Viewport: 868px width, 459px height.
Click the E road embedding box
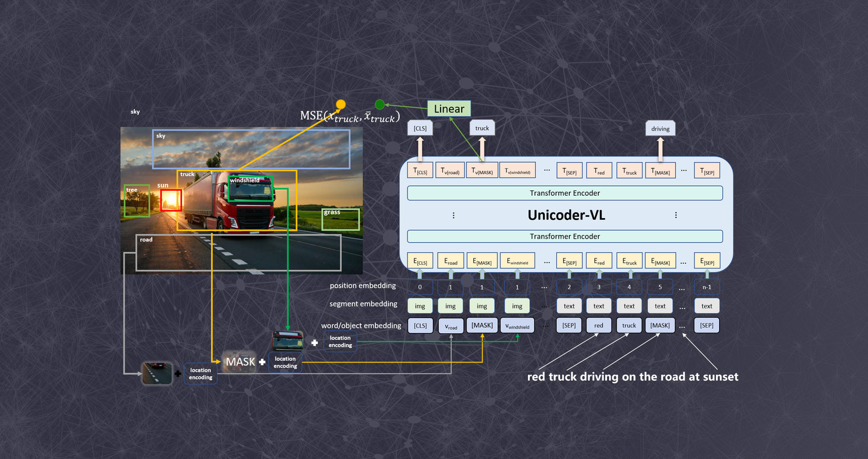point(451,261)
